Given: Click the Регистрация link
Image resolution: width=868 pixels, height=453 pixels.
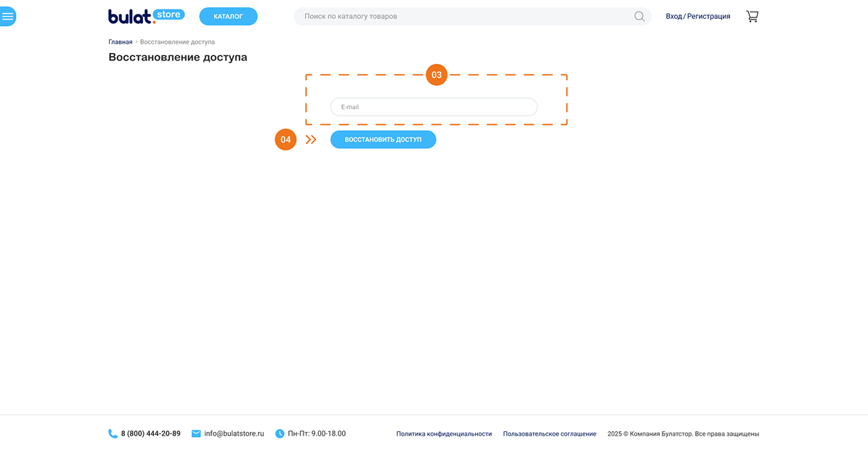Looking at the screenshot, I should pos(709,16).
